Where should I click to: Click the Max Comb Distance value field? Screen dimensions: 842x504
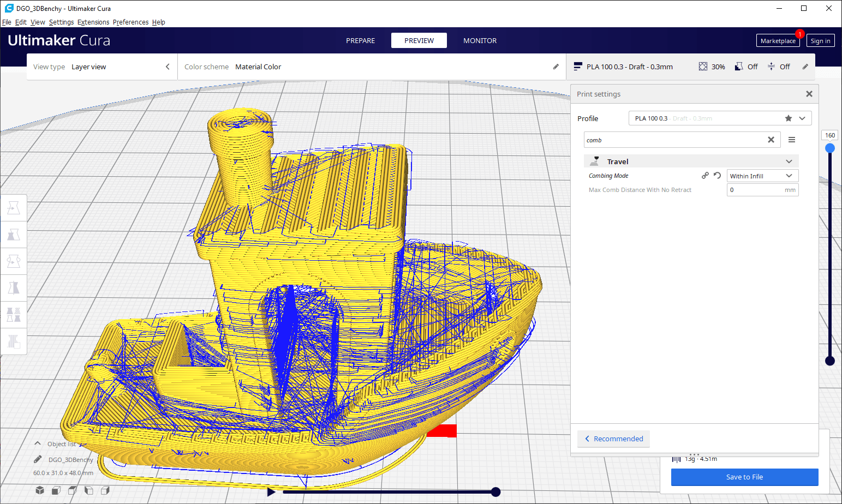click(x=762, y=190)
